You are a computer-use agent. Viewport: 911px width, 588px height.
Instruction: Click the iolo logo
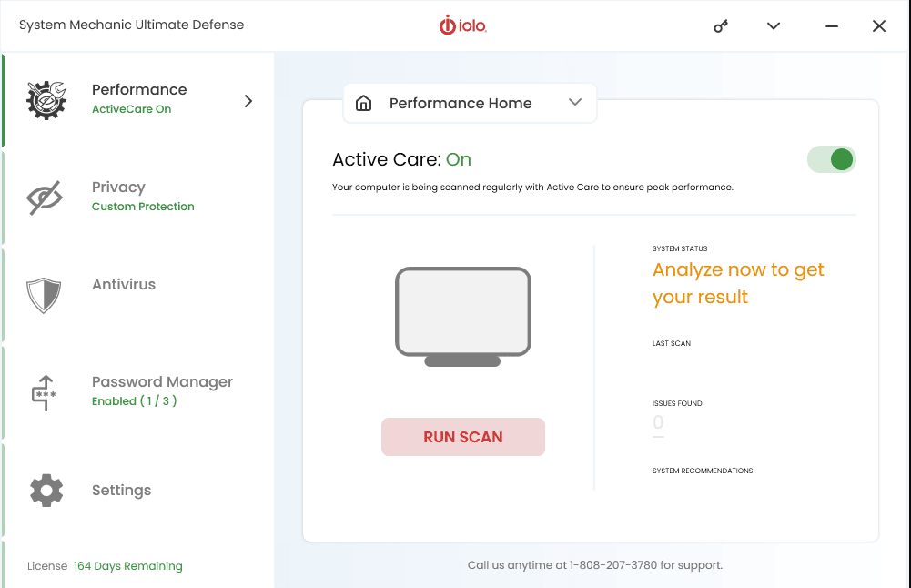coord(463,25)
